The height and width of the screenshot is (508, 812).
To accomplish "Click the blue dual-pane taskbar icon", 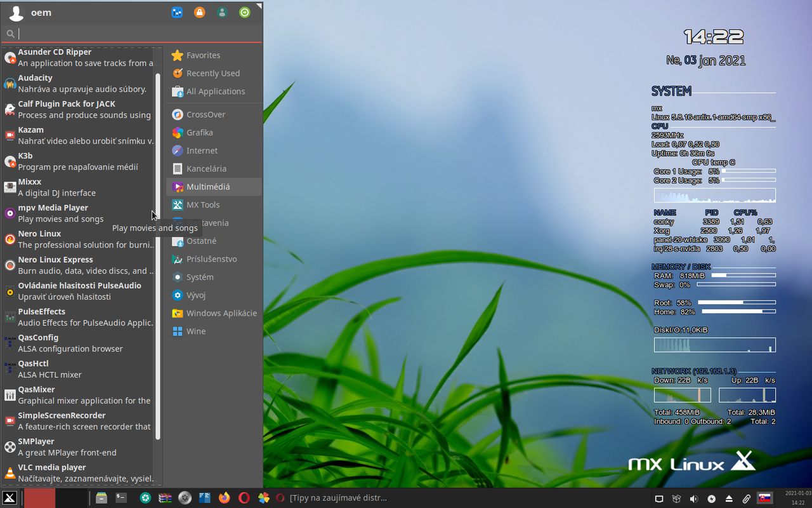I will pyautogui.click(x=204, y=498).
